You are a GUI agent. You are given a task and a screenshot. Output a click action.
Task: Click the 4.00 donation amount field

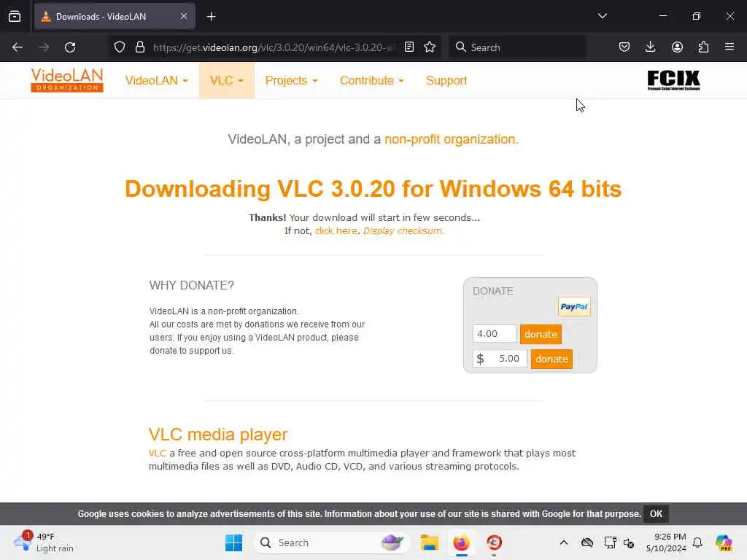click(x=494, y=333)
